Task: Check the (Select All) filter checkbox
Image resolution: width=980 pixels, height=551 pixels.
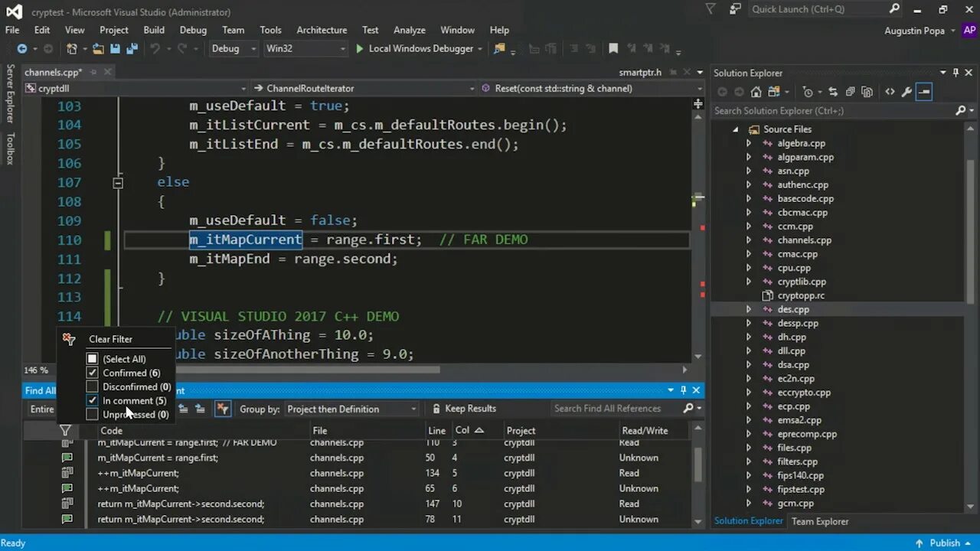Action: pos(93,359)
